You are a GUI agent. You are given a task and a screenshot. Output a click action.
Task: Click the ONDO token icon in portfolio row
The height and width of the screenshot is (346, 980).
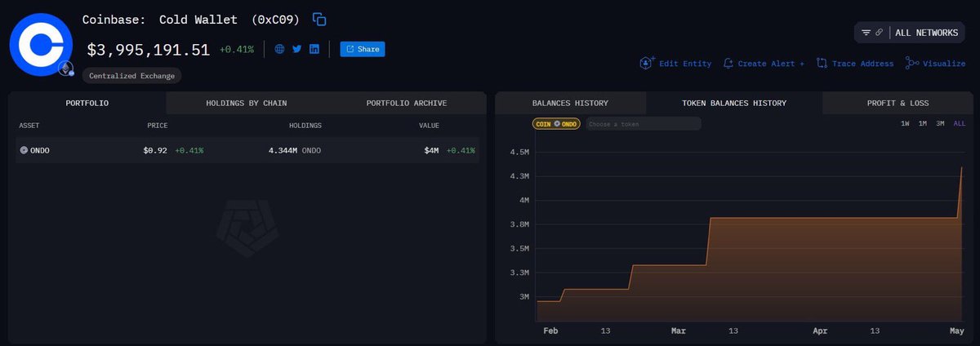click(24, 150)
